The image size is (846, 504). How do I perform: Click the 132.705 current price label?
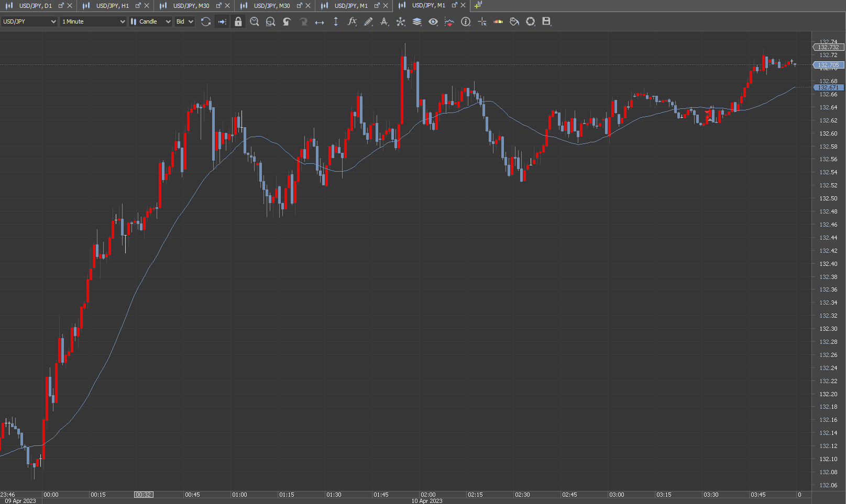click(x=829, y=65)
